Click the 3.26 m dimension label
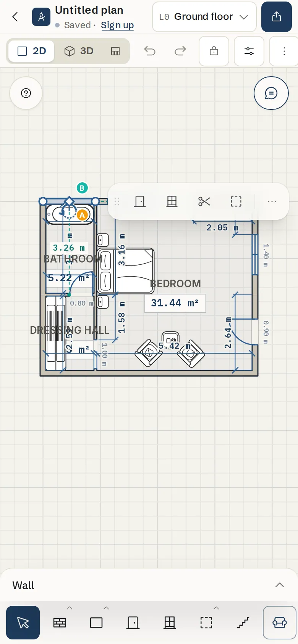The image size is (298, 644). click(x=69, y=248)
